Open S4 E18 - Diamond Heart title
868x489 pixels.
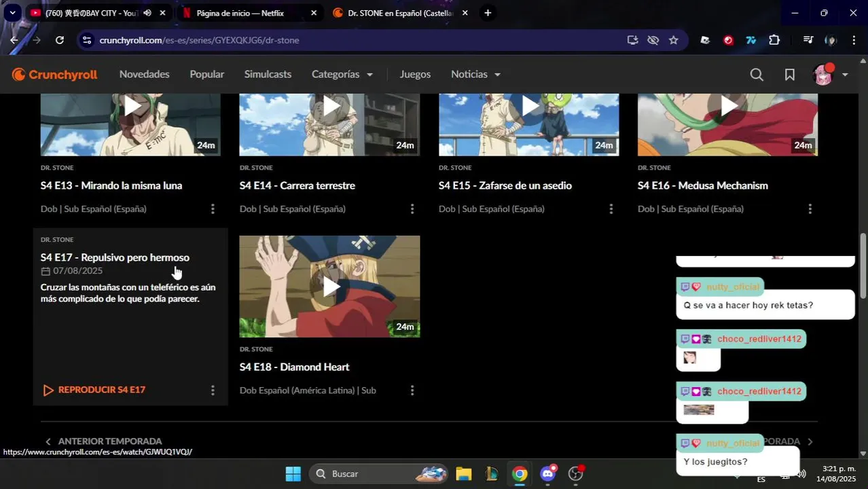click(294, 367)
